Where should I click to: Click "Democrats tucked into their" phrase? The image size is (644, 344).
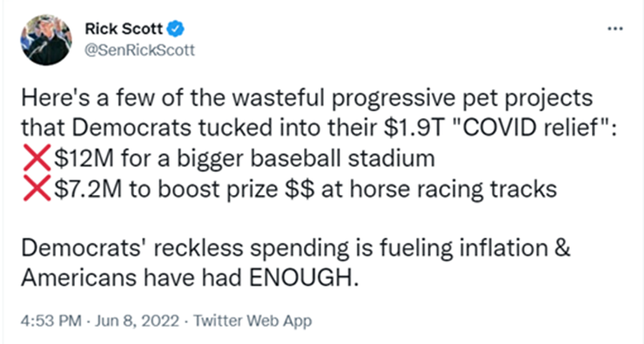[227, 129]
